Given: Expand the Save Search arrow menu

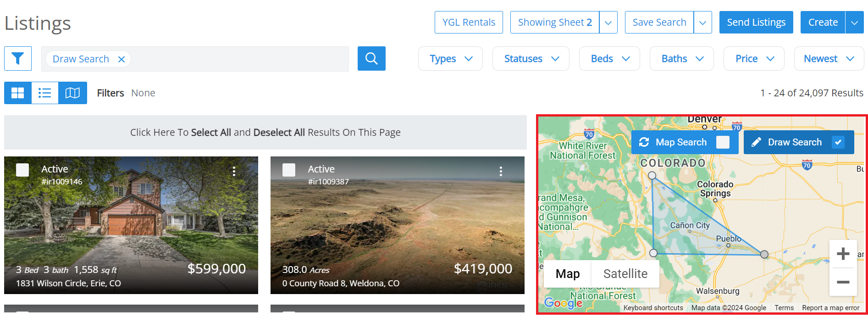Looking at the screenshot, I should 703,22.
